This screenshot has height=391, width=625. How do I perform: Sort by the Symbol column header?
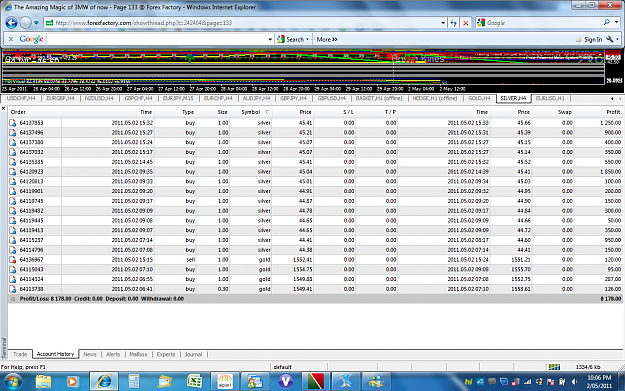click(x=251, y=112)
